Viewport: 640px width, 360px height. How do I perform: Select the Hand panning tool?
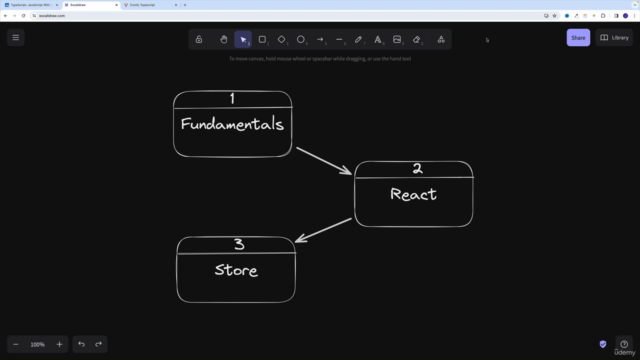click(223, 40)
